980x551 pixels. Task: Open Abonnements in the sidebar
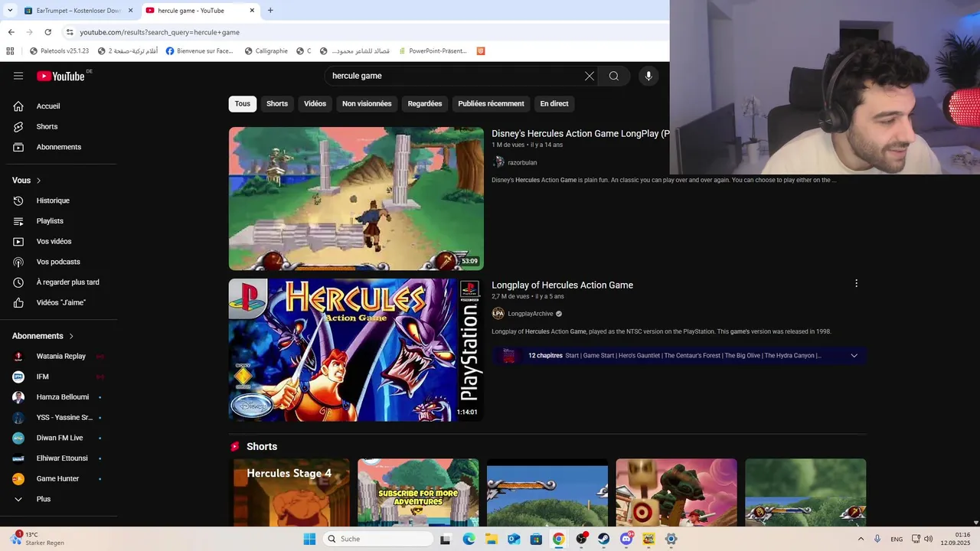(60, 147)
